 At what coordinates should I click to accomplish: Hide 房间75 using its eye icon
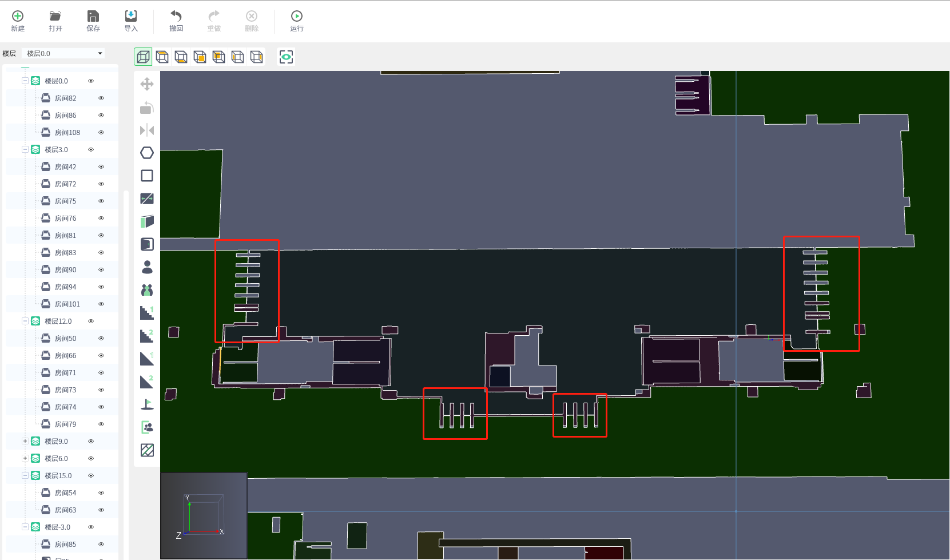tap(101, 201)
